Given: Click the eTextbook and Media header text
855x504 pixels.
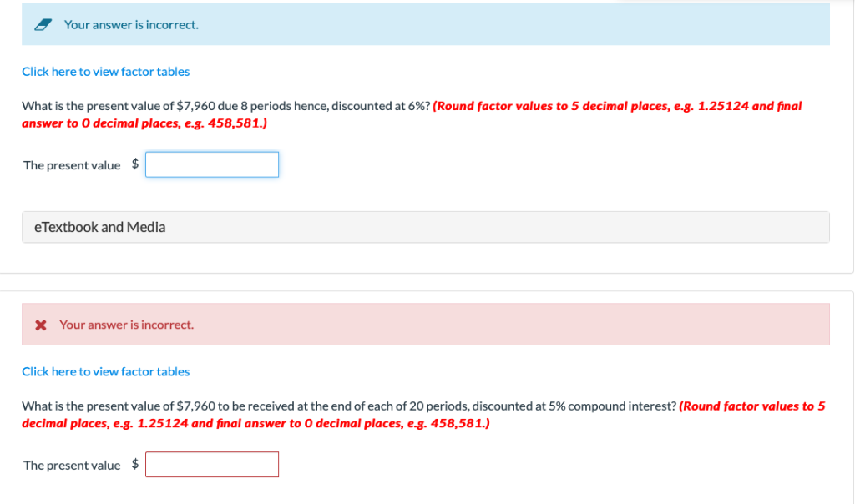Looking at the screenshot, I should [99, 226].
